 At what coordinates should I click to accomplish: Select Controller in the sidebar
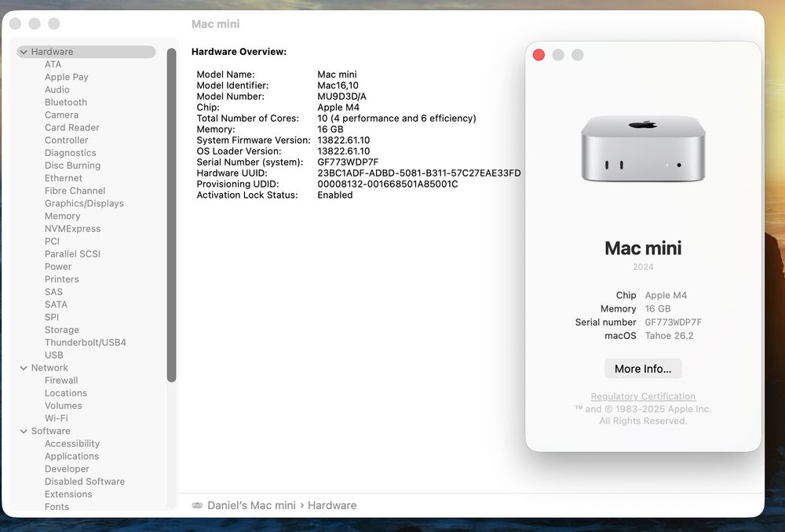coord(66,140)
